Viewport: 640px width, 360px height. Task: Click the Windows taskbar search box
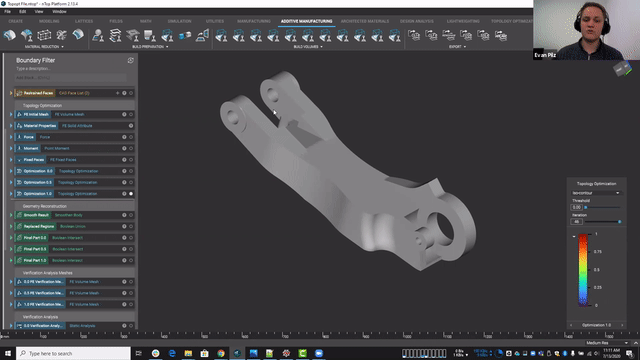[73, 353]
